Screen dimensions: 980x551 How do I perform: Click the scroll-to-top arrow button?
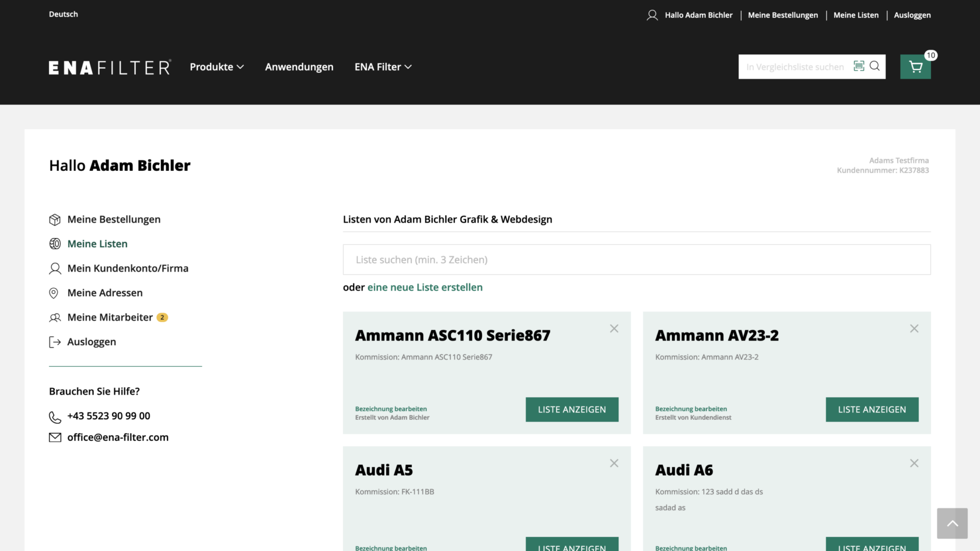[952, 523]
